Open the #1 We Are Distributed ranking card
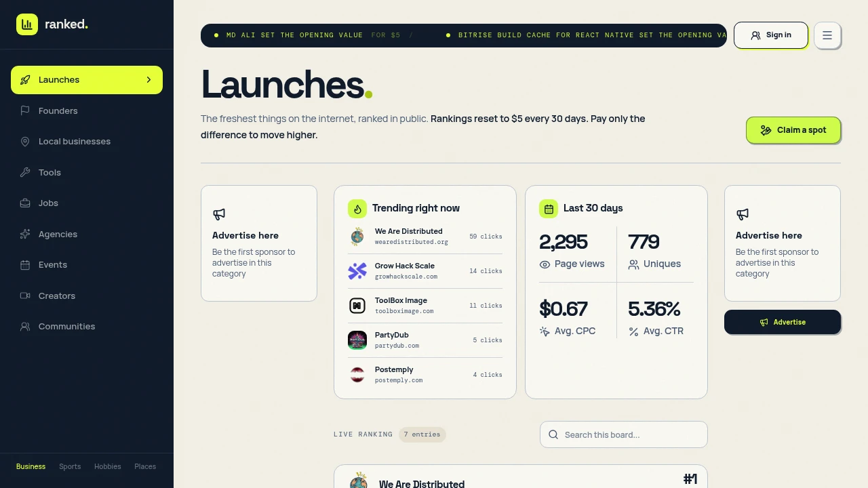Viewport: 868px width, 488px height. 521,476
